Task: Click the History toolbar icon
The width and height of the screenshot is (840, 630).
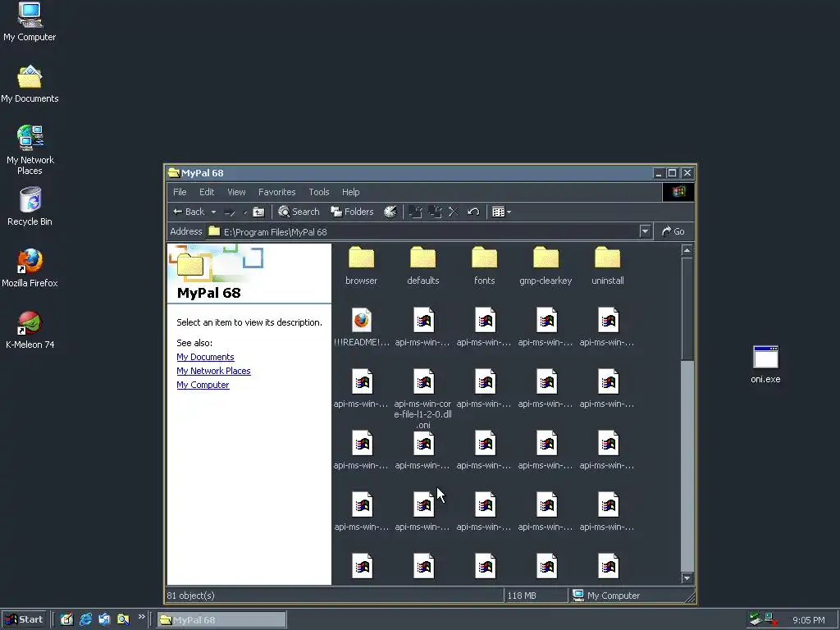Action: (390, 212)
